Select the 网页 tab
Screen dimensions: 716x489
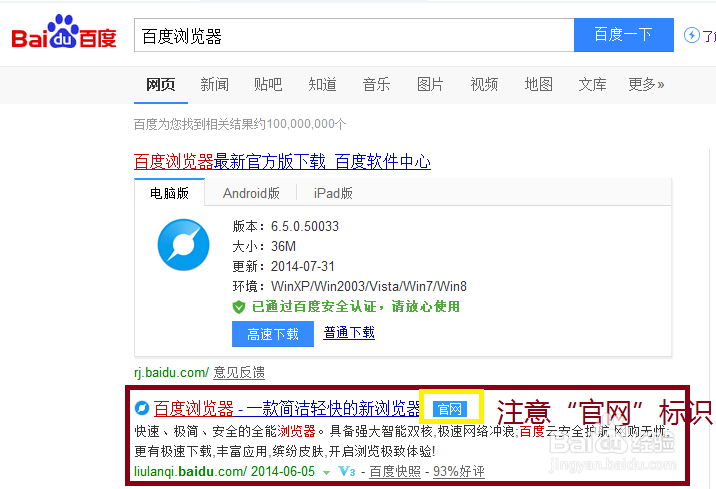coord(161,84)
